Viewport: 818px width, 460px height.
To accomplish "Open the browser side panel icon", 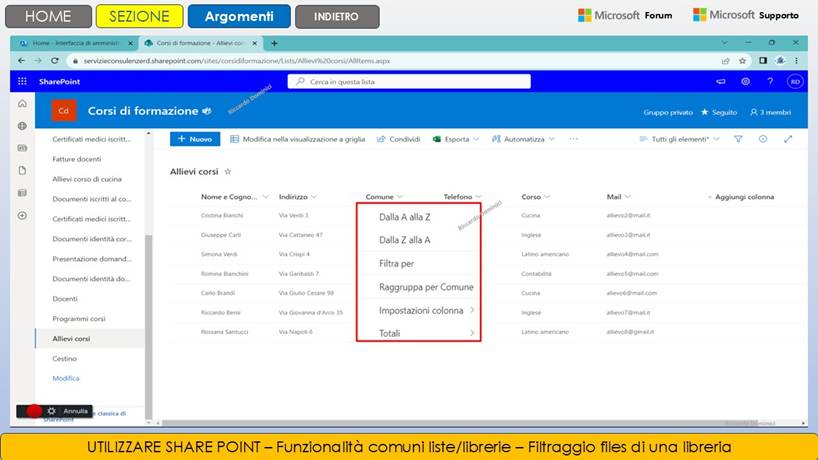I will [763, 60].
